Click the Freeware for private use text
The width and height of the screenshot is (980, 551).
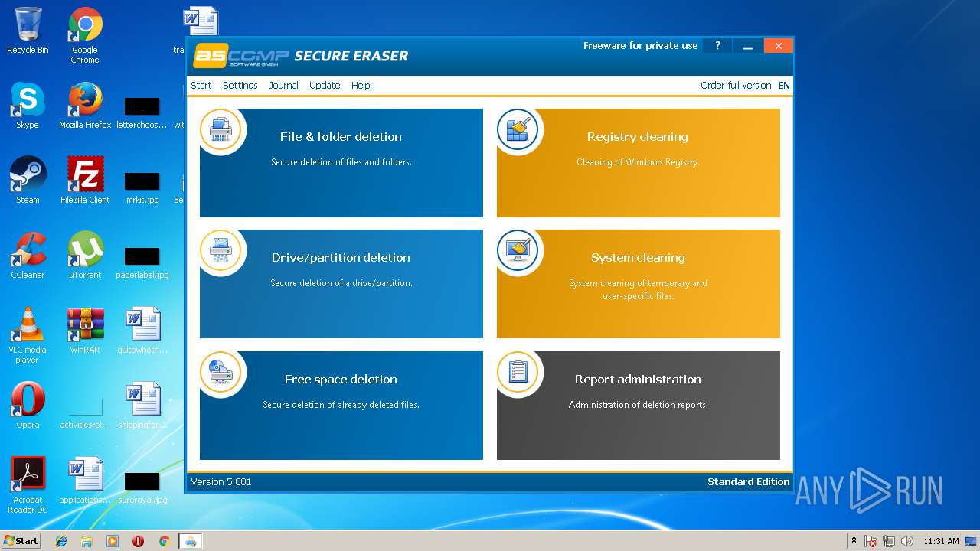point(640,46)
